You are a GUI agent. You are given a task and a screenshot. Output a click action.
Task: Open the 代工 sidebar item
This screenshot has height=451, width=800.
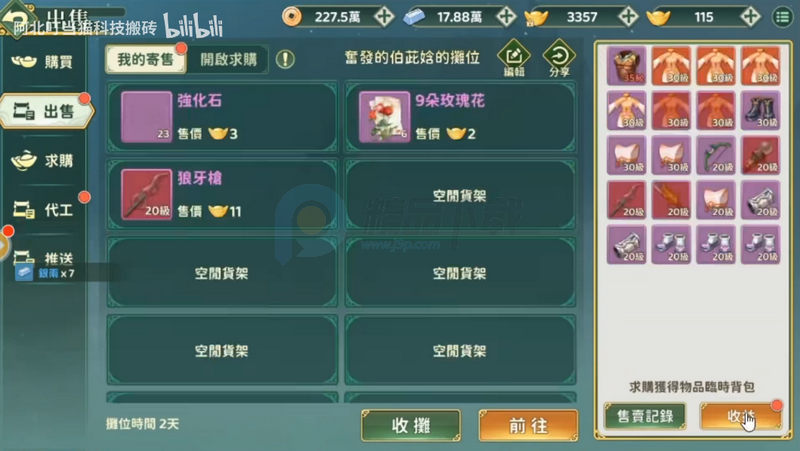[x=43, y=210]
